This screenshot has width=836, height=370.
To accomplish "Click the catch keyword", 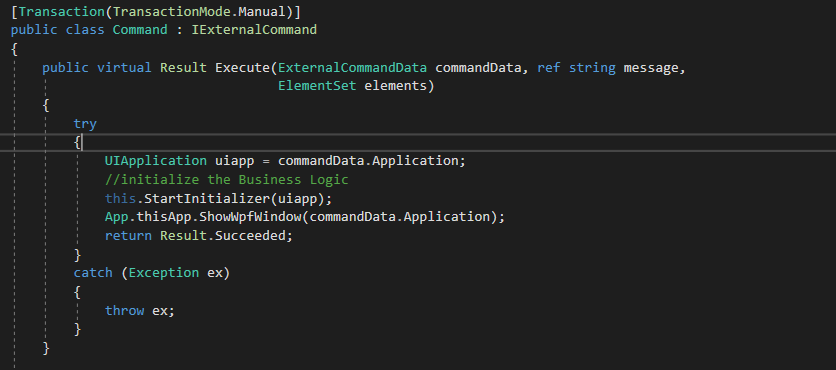I will 93,272.
